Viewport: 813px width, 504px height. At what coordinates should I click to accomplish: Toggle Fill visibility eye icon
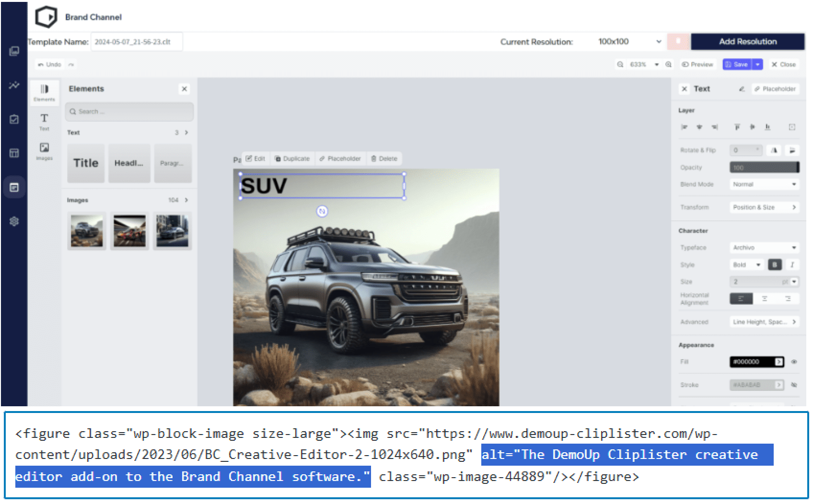pos(794,362)
